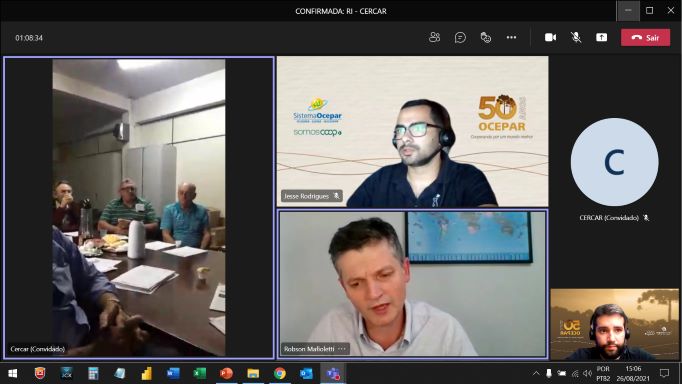The image size is (682, 384).
Task: Open Microsoft Teams in the taskbar
Action: (x=333, y=374)
